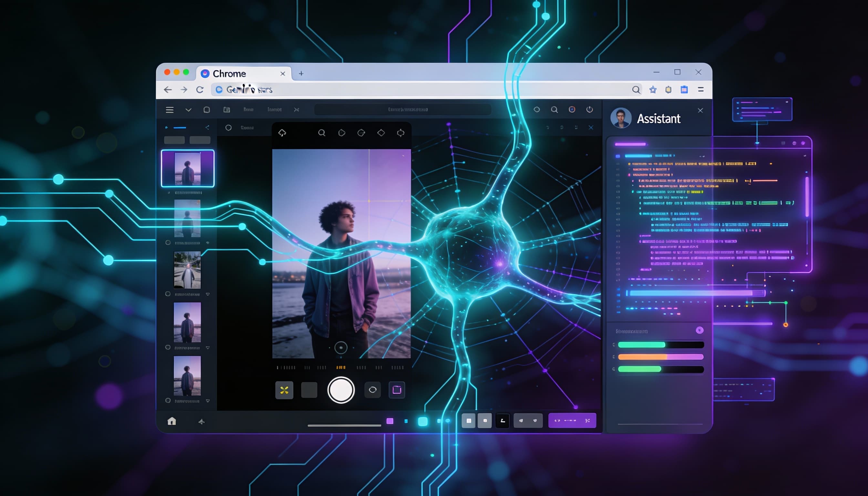The height and width of the screenshot is (496, 868).
Task: Open the hamburger menu in app toolbar
Action: pos(170,110)
